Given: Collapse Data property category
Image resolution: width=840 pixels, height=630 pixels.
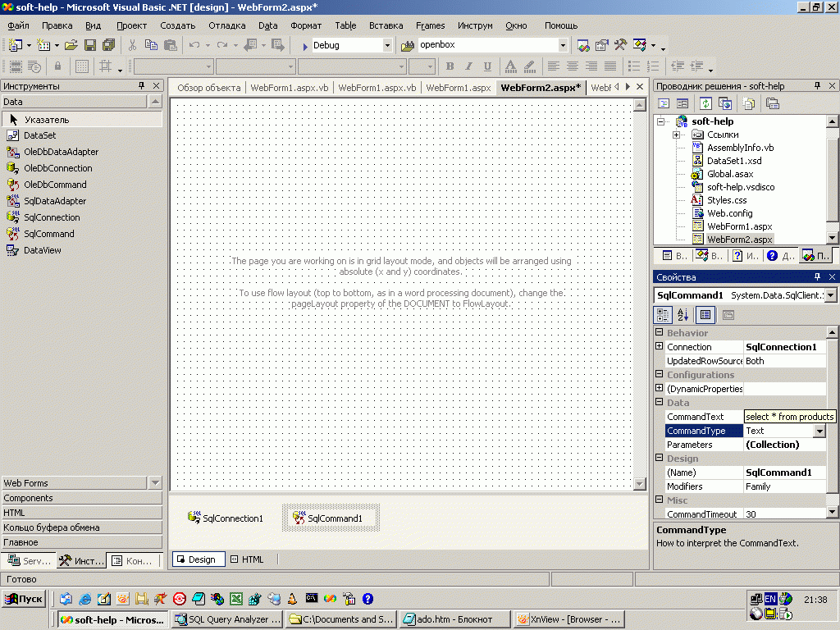Looking at the screenshot, I should pos(660,402).
